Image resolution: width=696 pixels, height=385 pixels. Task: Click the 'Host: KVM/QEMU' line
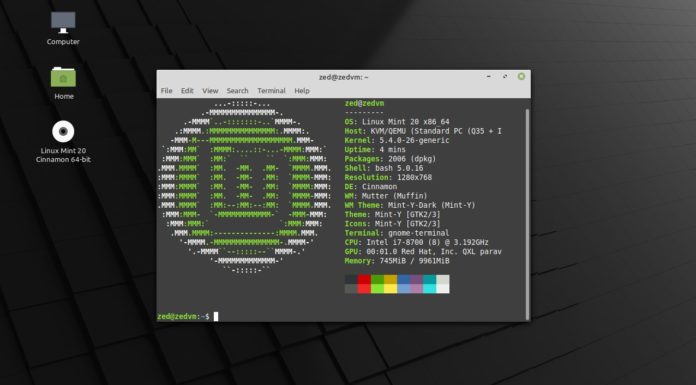[423, 131]
